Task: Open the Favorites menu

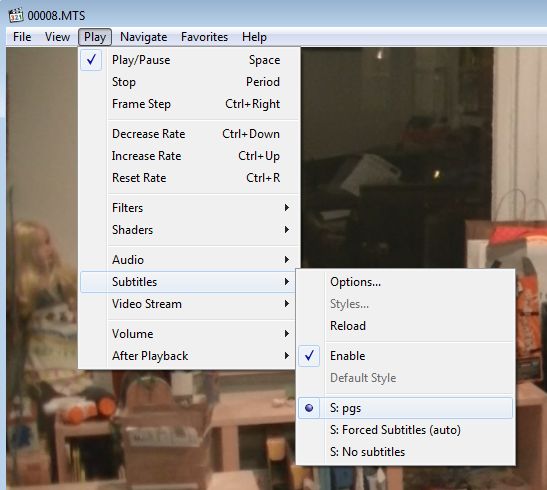Action: (204, 37)
